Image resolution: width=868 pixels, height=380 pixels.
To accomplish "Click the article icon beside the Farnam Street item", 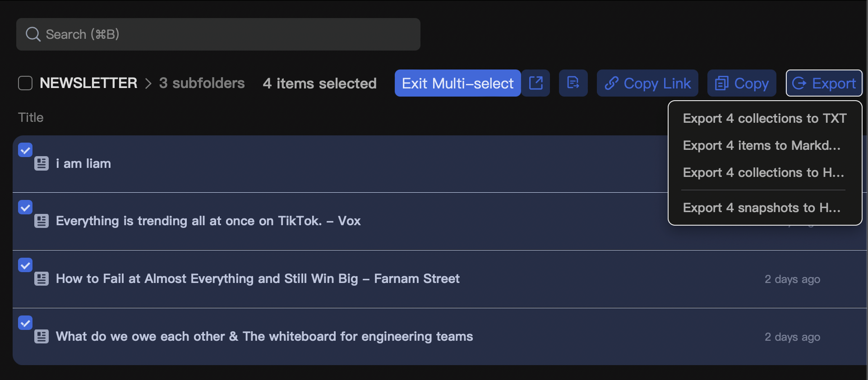I will click(42, 278).
